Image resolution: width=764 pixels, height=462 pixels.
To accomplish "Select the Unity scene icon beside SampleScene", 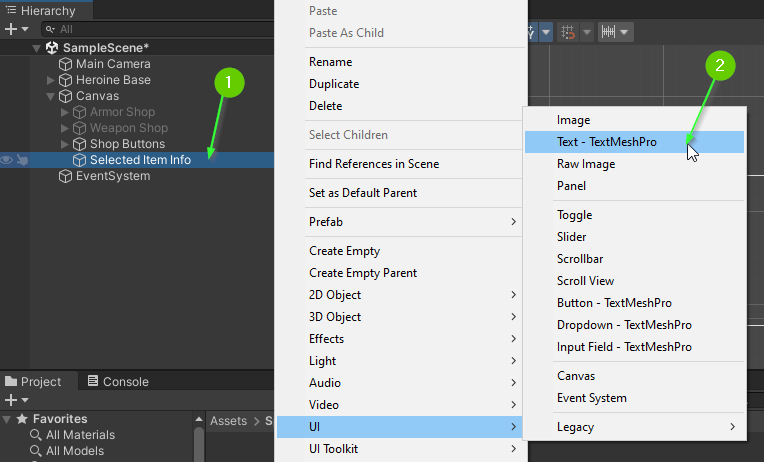I will point(52,48).
